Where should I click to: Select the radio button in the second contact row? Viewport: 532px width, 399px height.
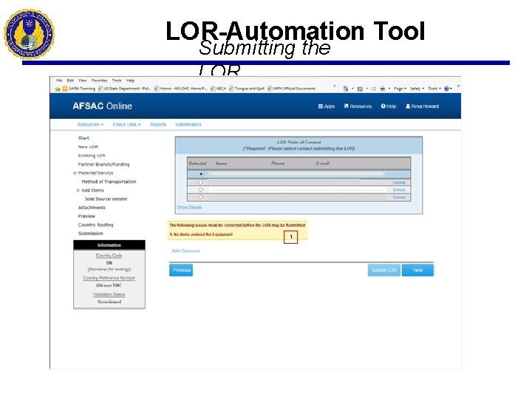200,183
